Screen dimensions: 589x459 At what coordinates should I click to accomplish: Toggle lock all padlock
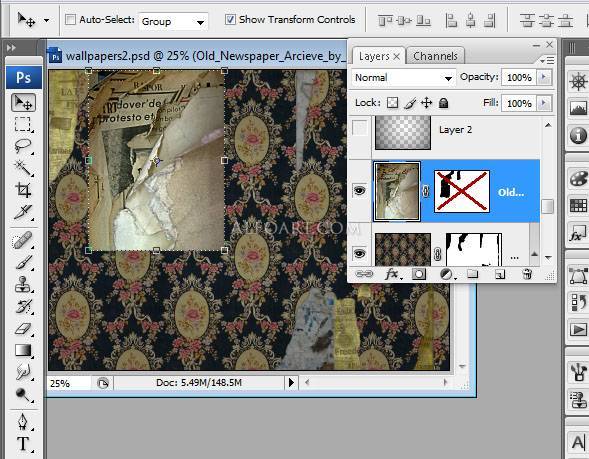pyautogui.click(x=444, y=103)
